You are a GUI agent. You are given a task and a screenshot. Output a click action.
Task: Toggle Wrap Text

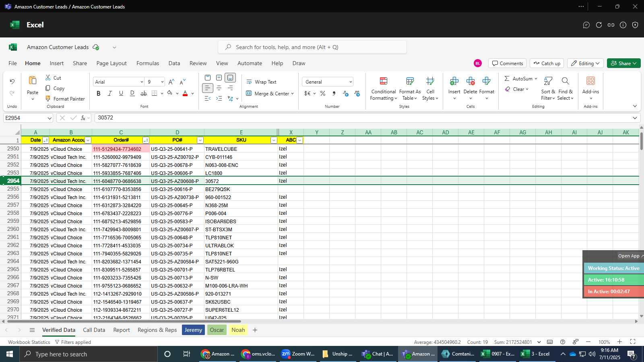(261, 82)
